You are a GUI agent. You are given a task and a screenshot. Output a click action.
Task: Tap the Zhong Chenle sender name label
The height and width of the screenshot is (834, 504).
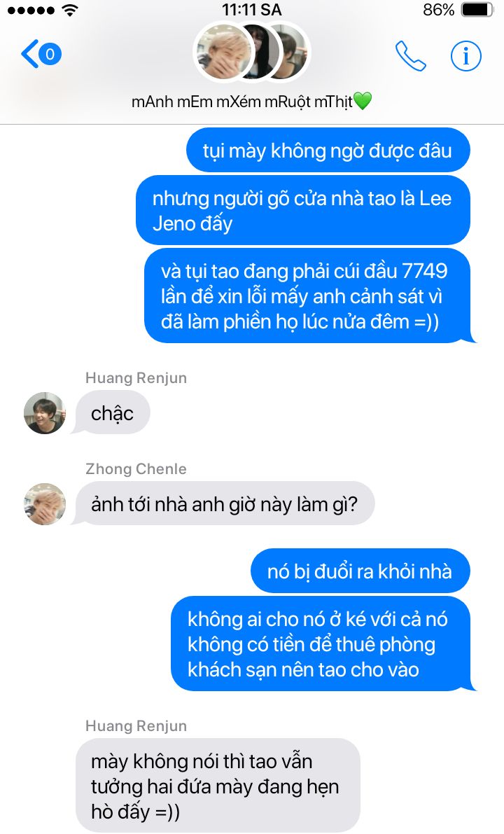[x=136, y=469]
